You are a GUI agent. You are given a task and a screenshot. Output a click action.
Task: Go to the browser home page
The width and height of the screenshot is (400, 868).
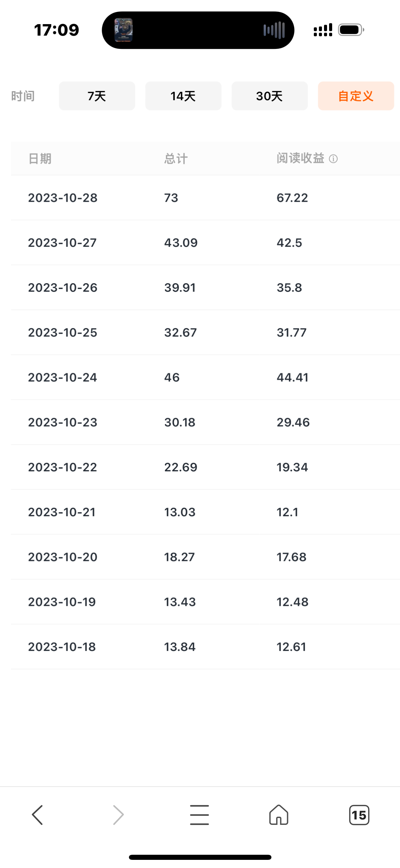(x=279, y=815)
